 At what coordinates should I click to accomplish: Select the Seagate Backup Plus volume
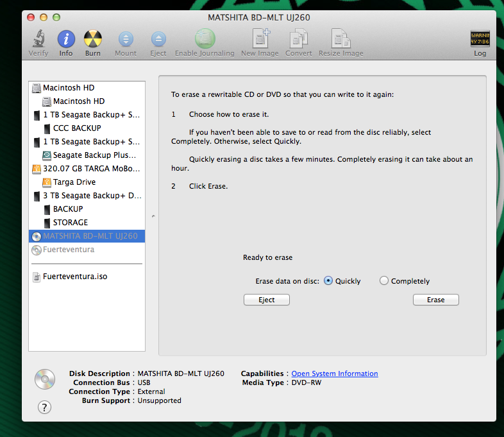(87, 155)
